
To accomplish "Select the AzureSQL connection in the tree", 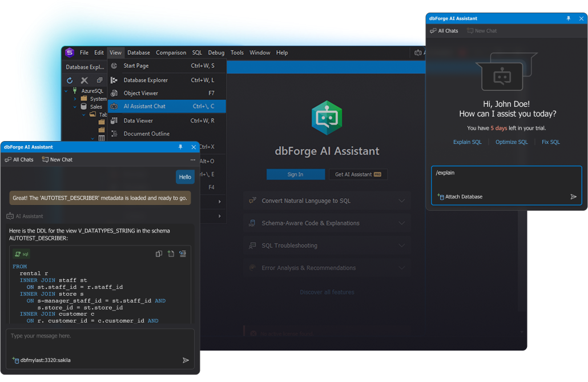I will point(92,91).
